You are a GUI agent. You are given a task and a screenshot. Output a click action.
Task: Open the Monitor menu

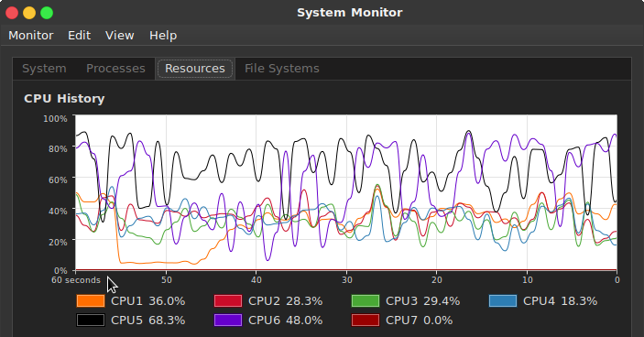click(31, 36)
